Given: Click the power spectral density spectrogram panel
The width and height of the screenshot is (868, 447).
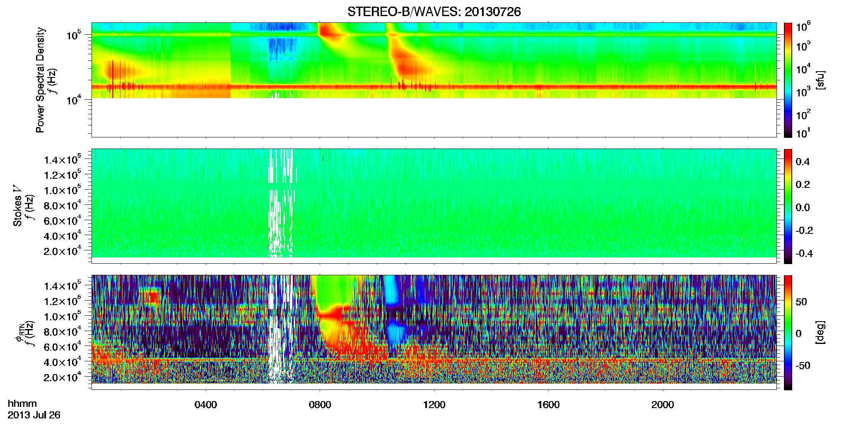Looking at the screenshot, I should point(434,80).
